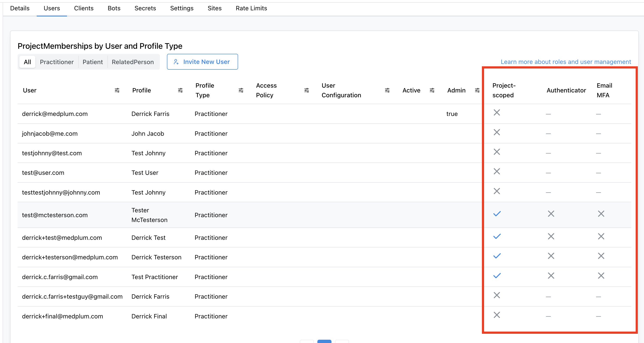Click the Authenticator column header

point(566,90)
